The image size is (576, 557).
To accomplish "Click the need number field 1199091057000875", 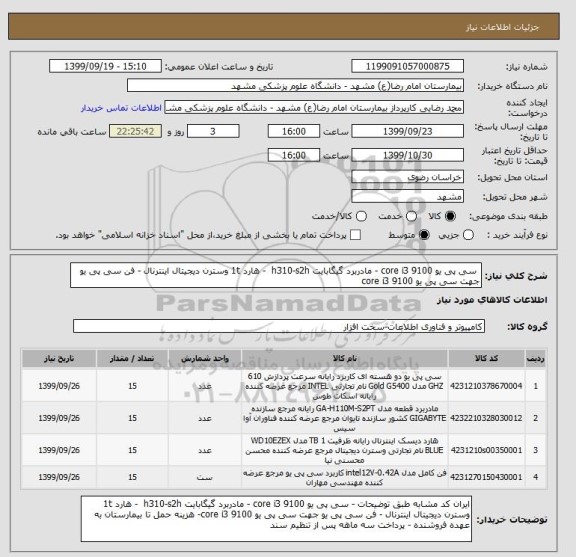I will [407, 67].
